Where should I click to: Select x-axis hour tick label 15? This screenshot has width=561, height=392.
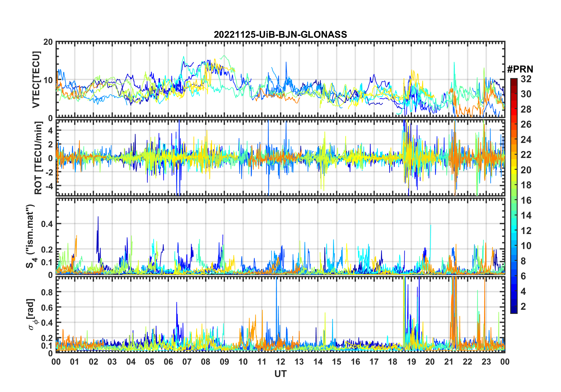coord(337,362)
